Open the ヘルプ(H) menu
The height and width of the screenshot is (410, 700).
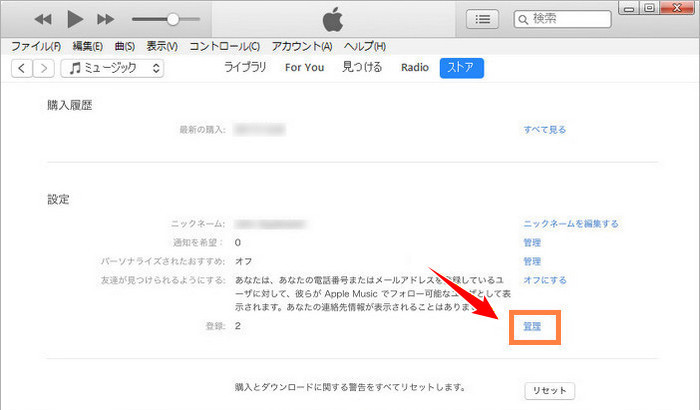click(x=365, y=46)
